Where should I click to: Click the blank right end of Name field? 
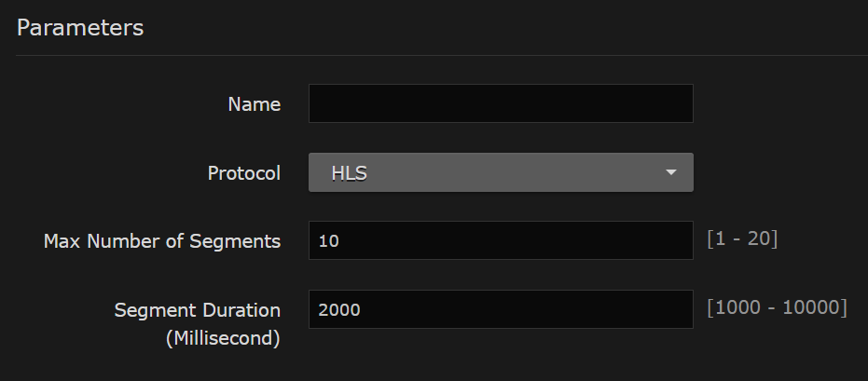tap(653, 103)
